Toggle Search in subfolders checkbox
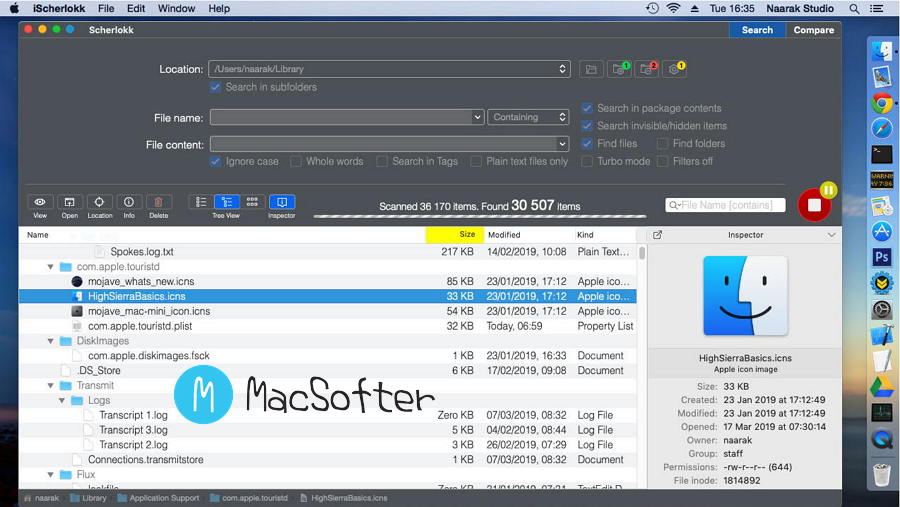Screen dimensions: 900x507 coord(215,87)
